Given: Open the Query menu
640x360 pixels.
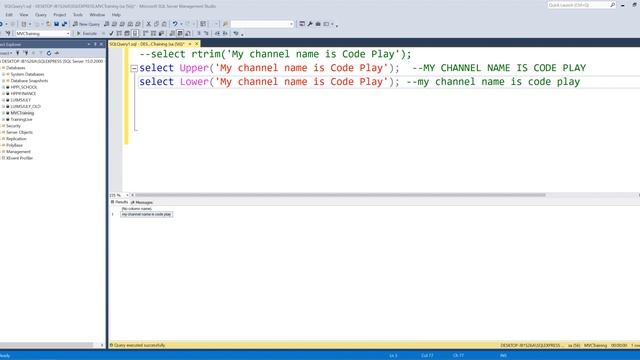Looking at the screenshot, I should click(x=41, y=15).
